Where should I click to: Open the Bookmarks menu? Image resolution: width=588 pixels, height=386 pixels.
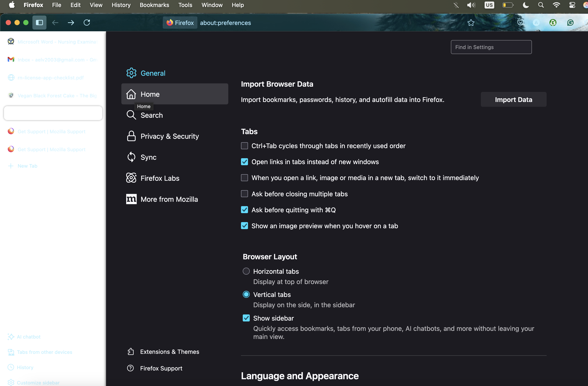(x=154, y=5)
